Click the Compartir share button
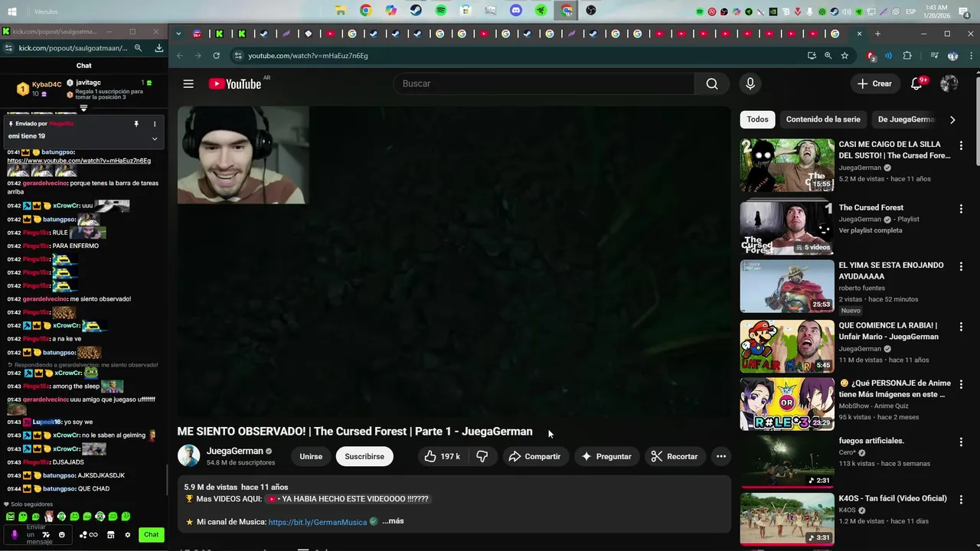This screenshot has width=980, height=551. [x=535, y=456]
